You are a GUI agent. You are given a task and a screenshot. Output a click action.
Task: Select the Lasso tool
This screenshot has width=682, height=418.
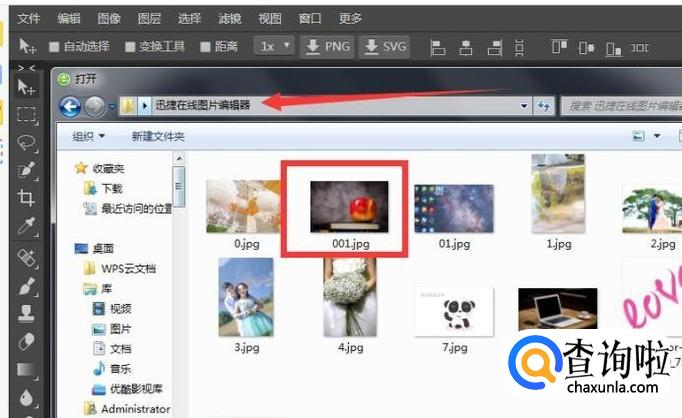(26, 143)
